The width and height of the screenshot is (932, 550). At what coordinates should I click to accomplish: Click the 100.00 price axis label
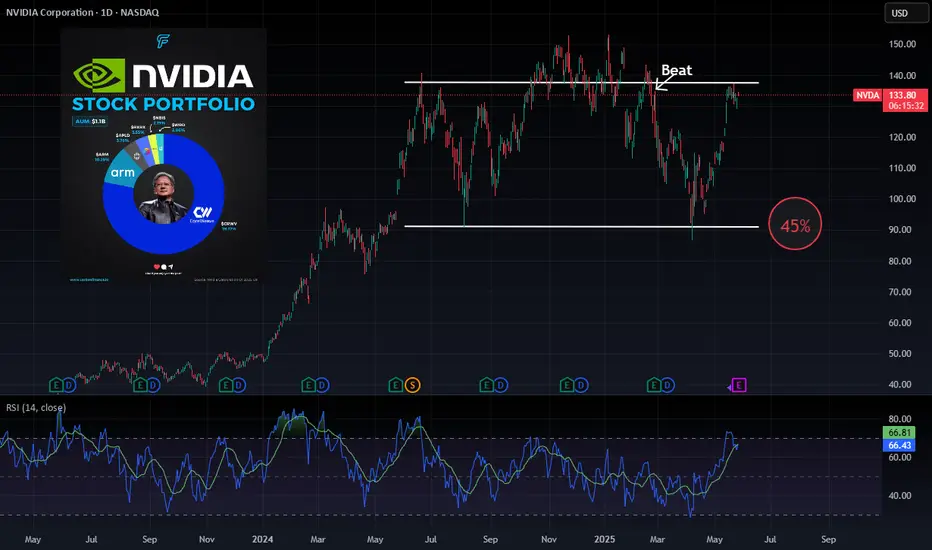(902, 199)
